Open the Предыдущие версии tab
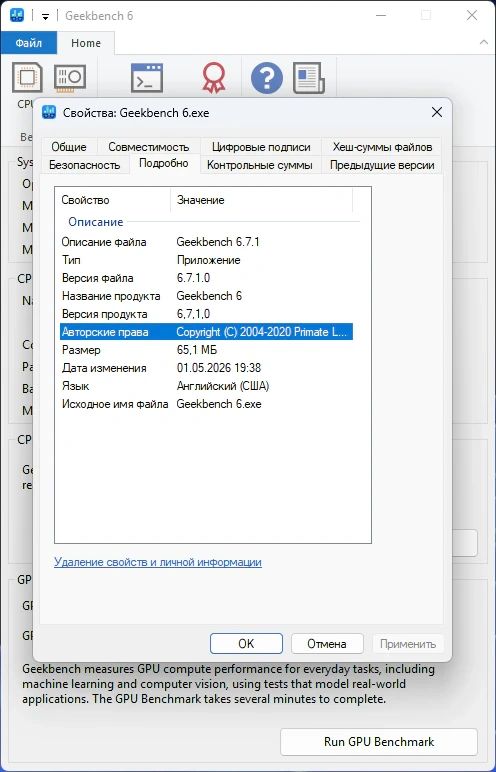This screenshot has width=496, height=772. [x=382, y=164]
